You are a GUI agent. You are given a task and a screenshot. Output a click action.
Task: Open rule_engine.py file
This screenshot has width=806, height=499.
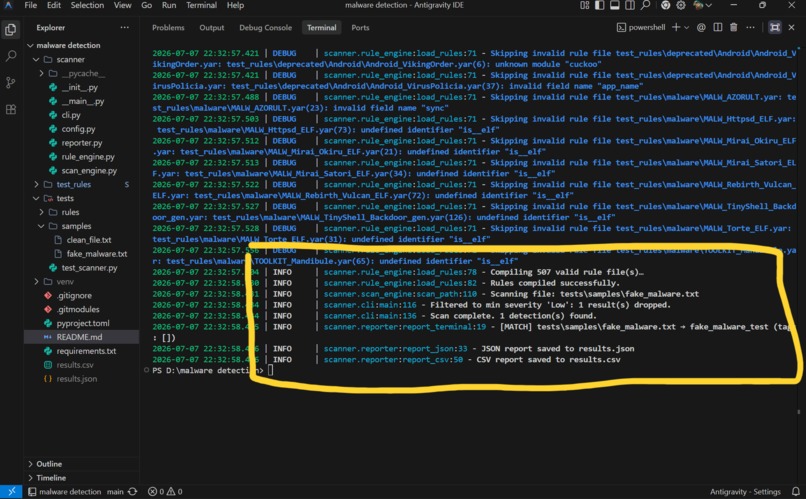88,157
